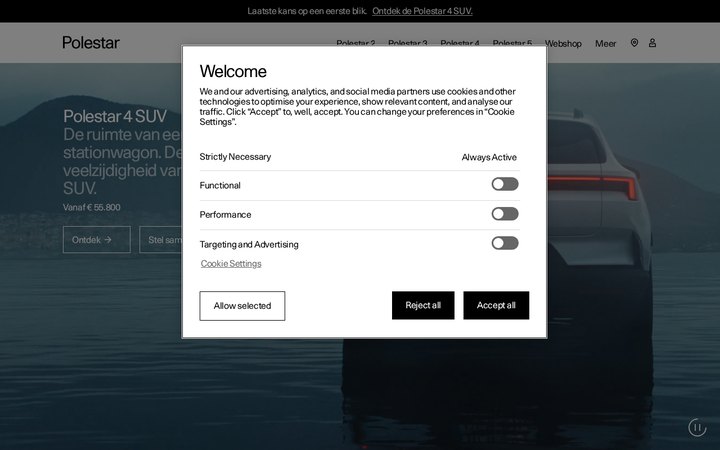720x450 pixels.
Task: Click the Ontdek button with arrow
Action: click(x=96, y=240)
